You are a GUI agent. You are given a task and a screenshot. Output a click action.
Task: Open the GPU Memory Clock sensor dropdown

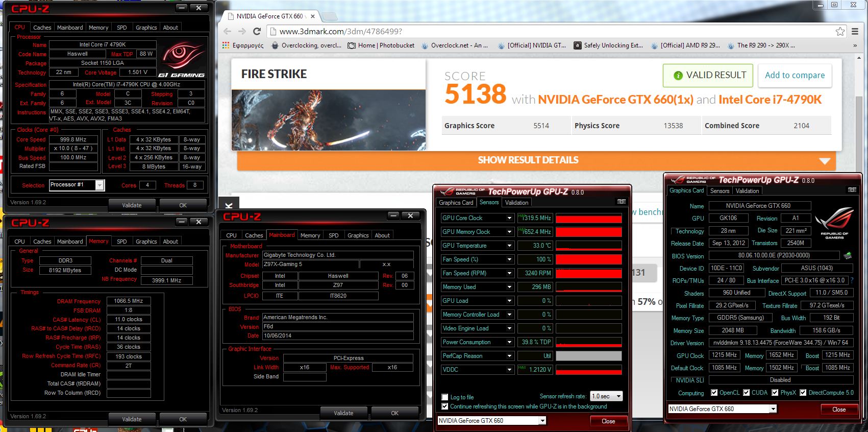pos(509,232)
